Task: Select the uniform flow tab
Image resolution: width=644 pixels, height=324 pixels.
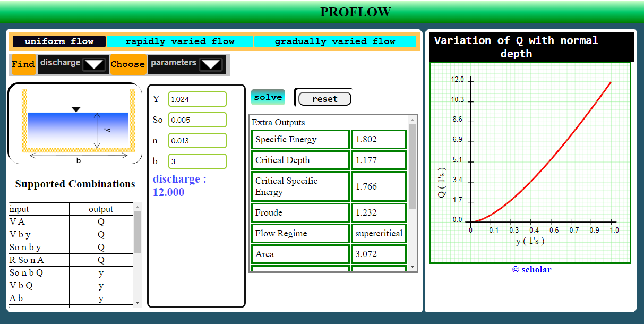Action: [58, 41]
